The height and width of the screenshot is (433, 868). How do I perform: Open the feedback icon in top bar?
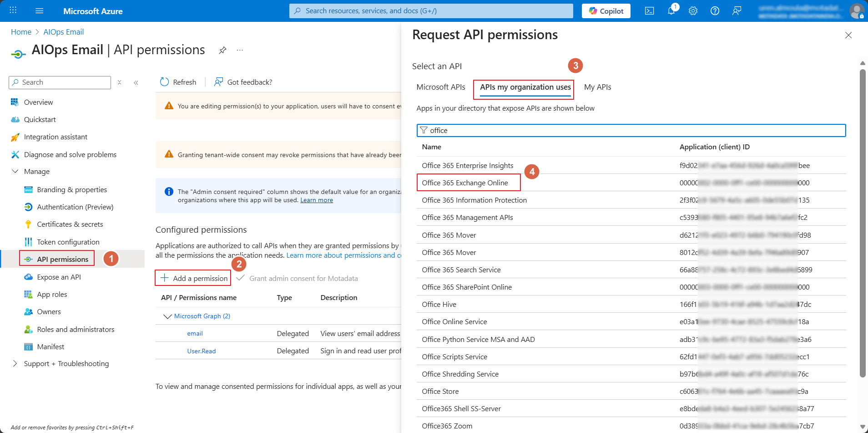pos(737,11)
